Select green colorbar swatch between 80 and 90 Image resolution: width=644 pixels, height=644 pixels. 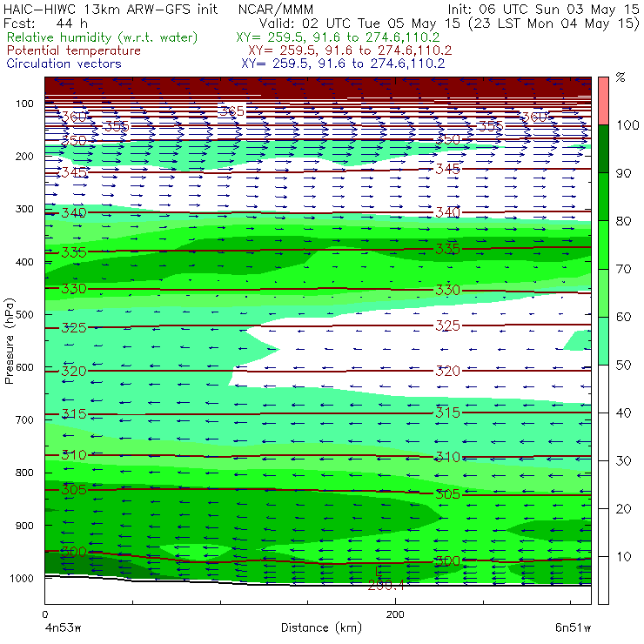pos(603,197)
